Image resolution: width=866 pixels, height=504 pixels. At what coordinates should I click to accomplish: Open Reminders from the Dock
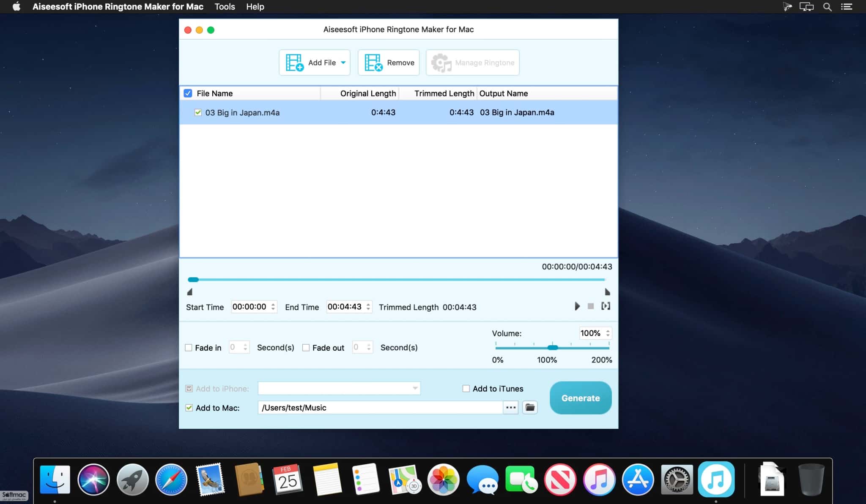366,479
